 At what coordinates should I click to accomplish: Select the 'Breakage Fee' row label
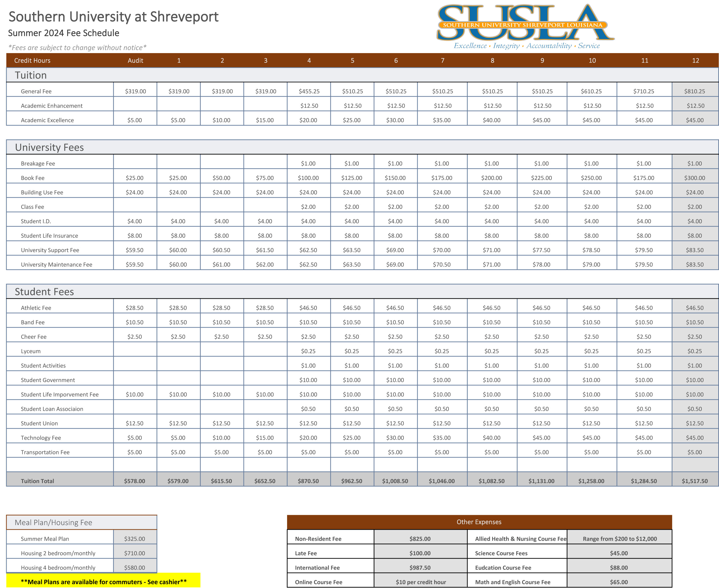(x=38, y=164)
